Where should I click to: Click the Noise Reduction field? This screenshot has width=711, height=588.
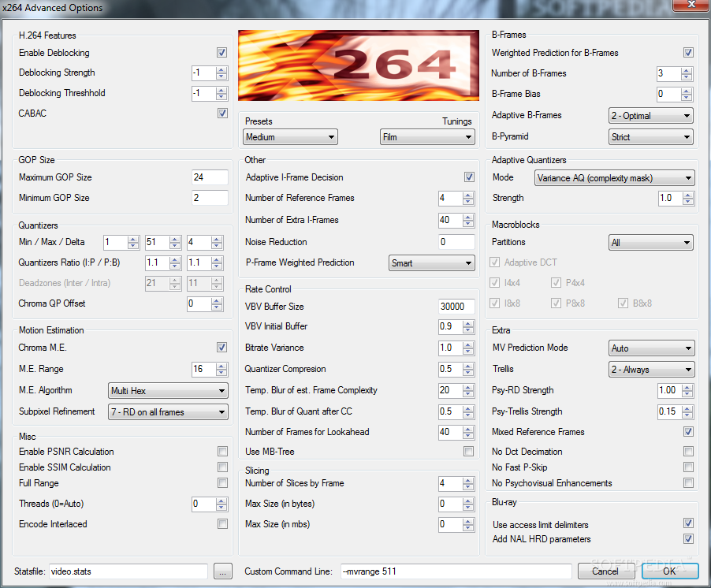click(x=456, y=242)
